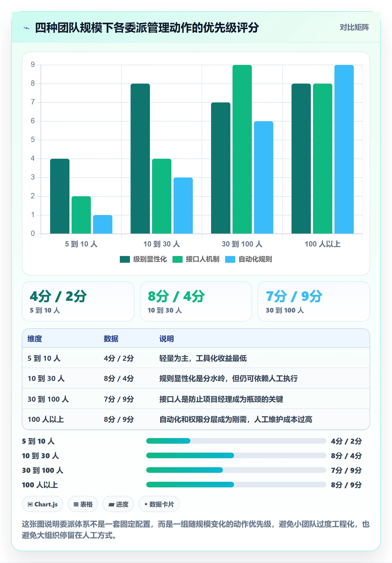Click the 8分 / 4分 data card
Image resolution: width=392 pixels, height=563 pixels.
point(196,301)
